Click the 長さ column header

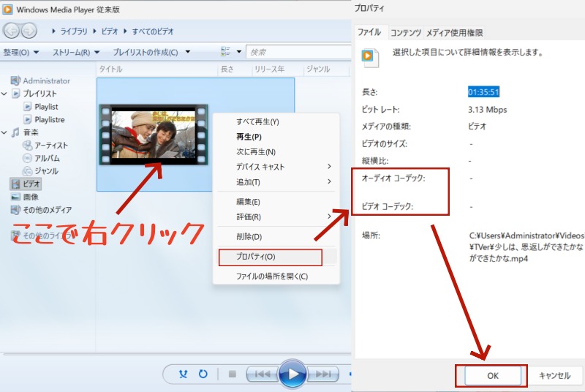point(234,69)
